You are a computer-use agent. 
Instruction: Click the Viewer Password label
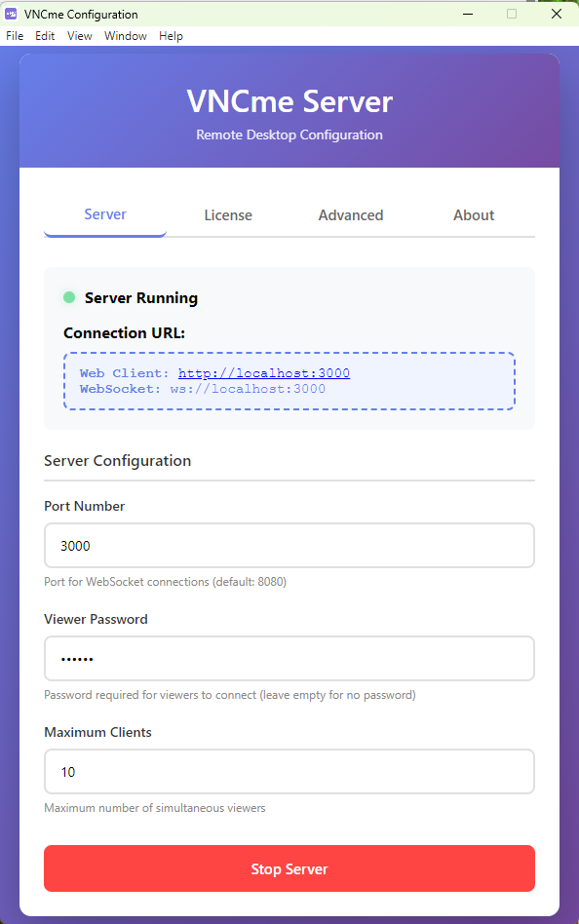tap(96, 619)
